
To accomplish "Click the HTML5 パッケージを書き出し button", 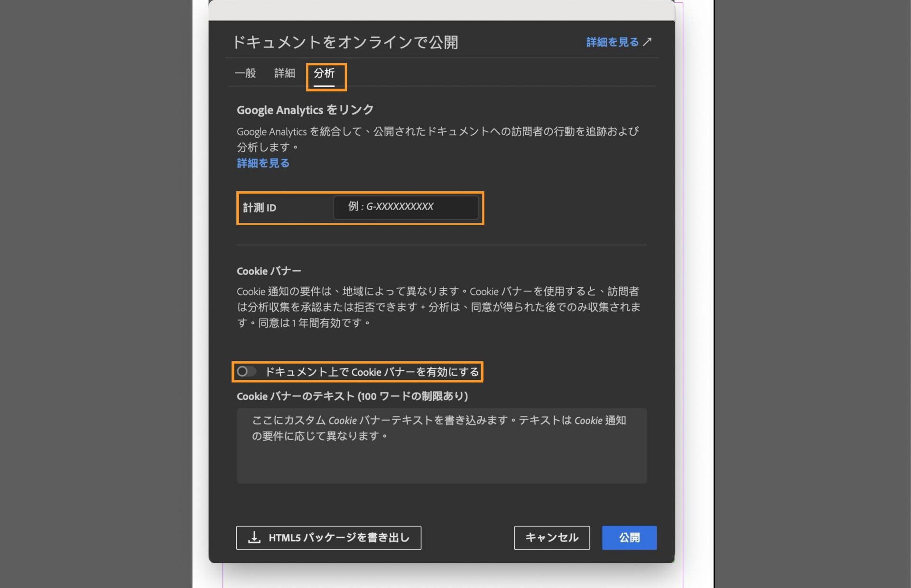I will tap(328, 538).
